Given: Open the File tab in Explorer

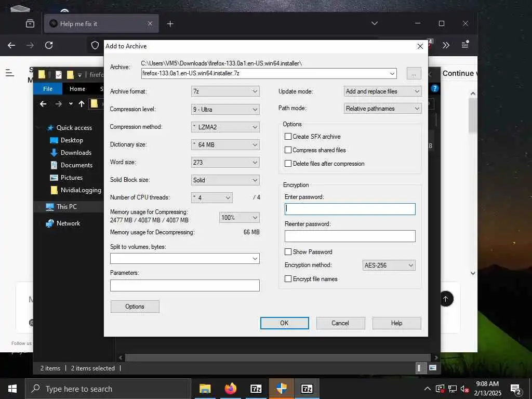Looking at the screenshot, I should [48, 89].
